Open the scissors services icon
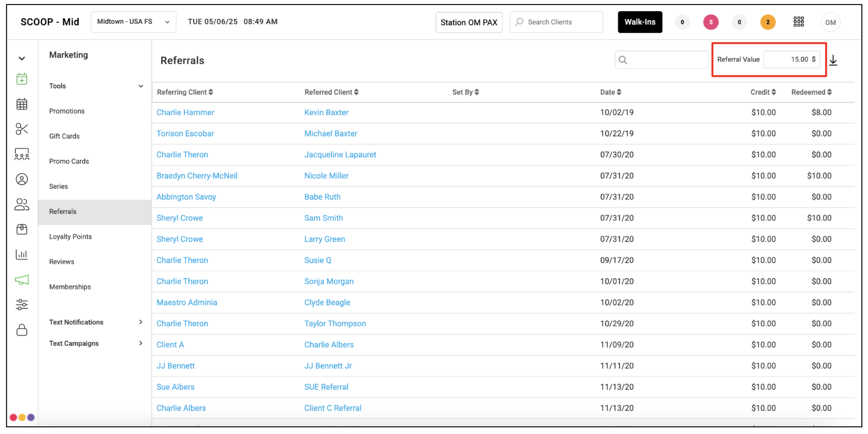The height and width of the screenshot is (434, 868). coord(22,129)
